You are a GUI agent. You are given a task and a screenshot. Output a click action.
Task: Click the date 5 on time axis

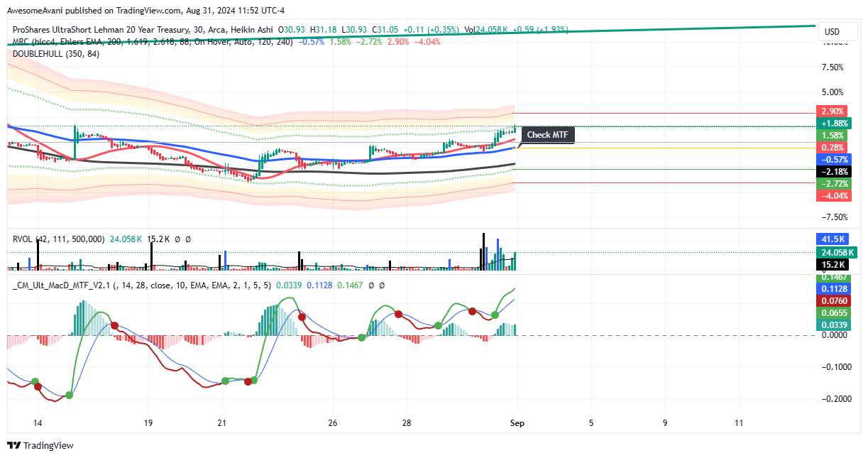point(590,422)
